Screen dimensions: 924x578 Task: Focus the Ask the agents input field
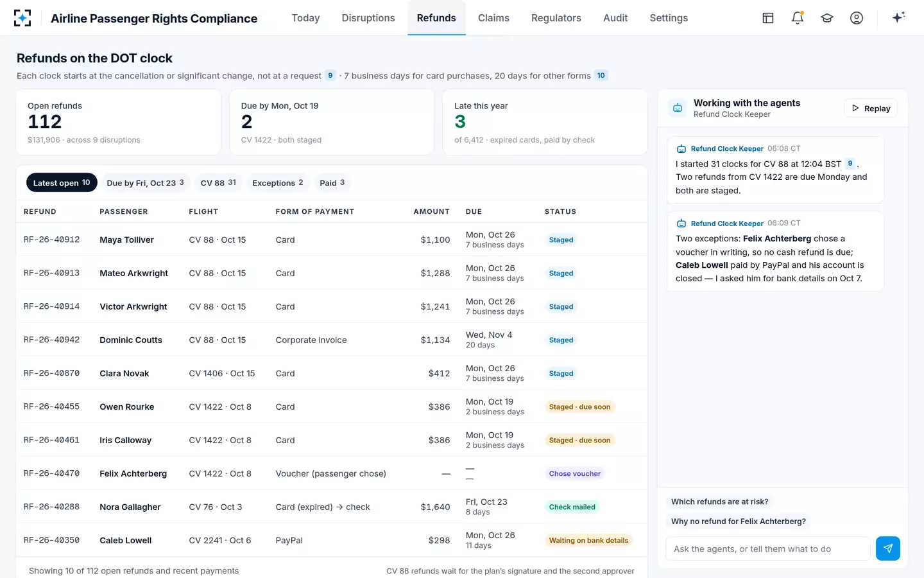[x=768, y=548]
